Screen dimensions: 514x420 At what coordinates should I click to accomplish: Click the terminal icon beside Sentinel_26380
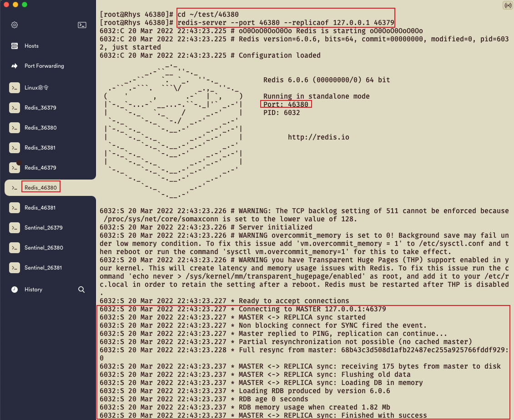[15, 248]
